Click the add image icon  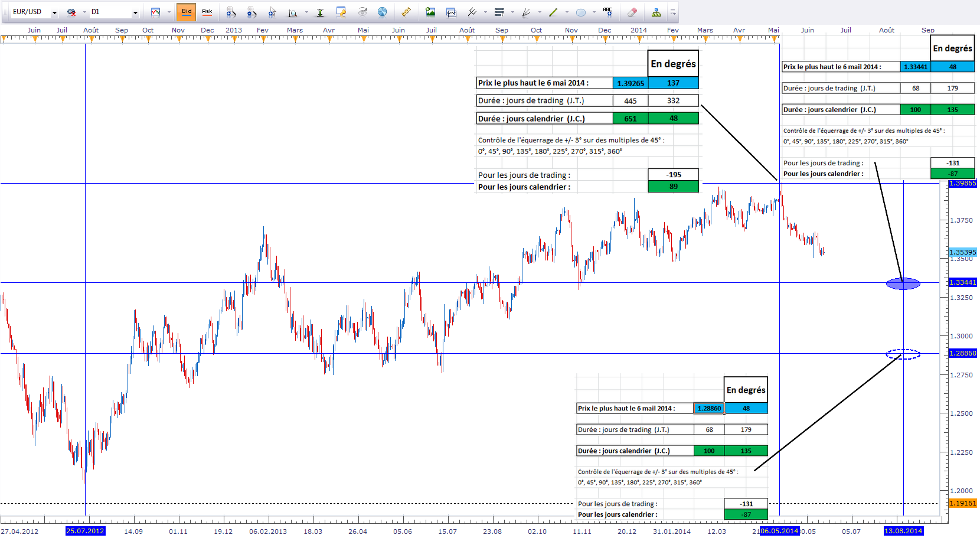tap(430, 12)
